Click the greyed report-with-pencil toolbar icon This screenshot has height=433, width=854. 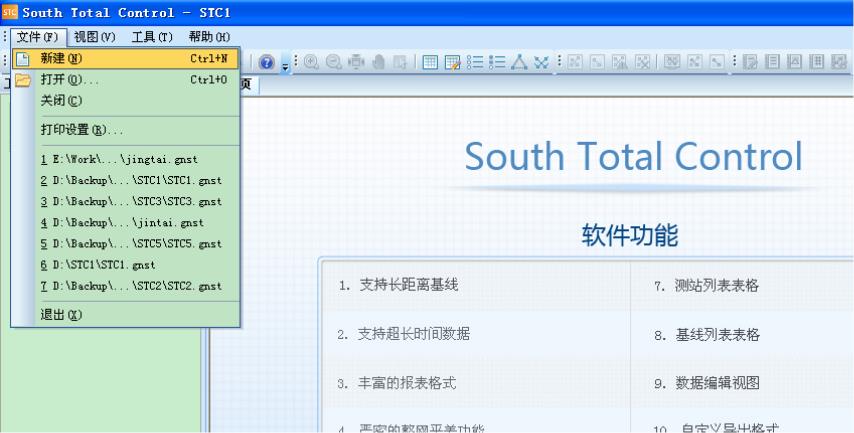click(750, 62)
